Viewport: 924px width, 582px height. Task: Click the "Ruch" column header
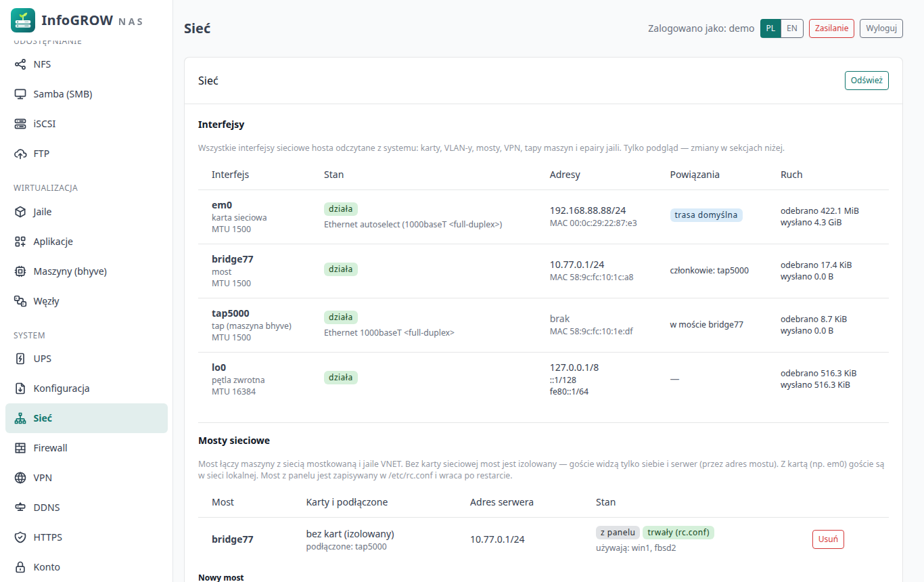(x=791, y=175)
